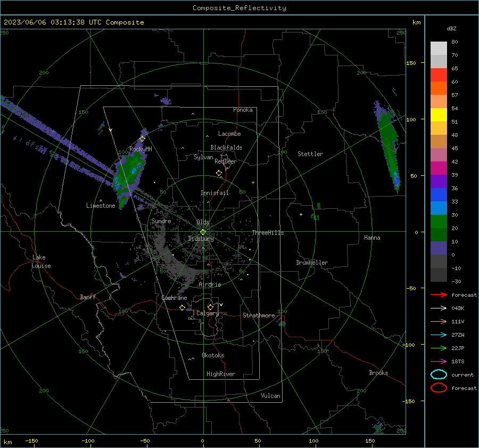Click the yellow diamond marker above RedDeer
This screenshot has width=479, height=448.
[219, 173]
